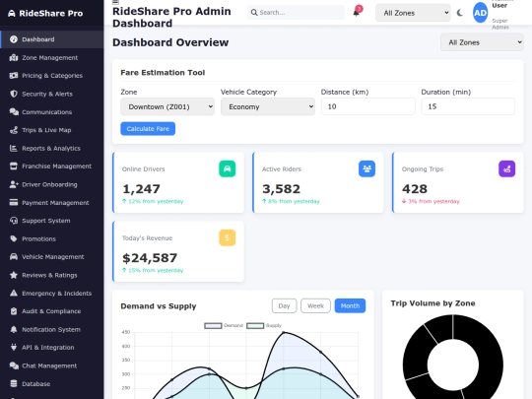Click the Vehicle Management car icon
532x399 pixels.
14,257
